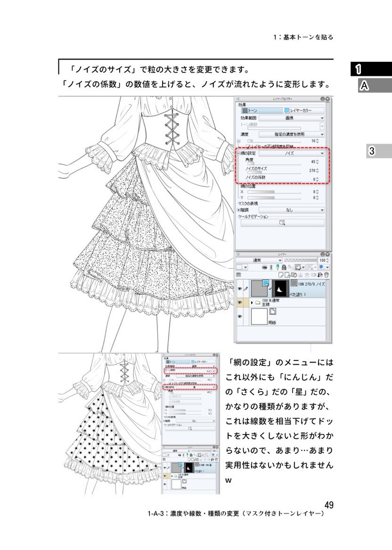The height and width of the screenshot is (550, 392).
Task: Collapse the 網の設定 section with its minus expander
Action: [x=238, y=153]
